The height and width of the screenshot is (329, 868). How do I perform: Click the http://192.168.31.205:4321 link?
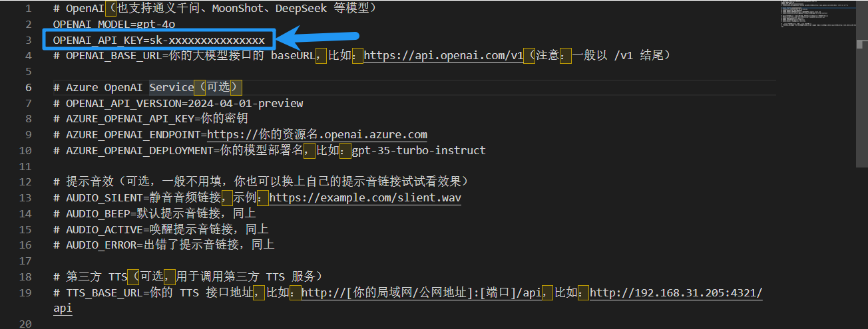676,293
